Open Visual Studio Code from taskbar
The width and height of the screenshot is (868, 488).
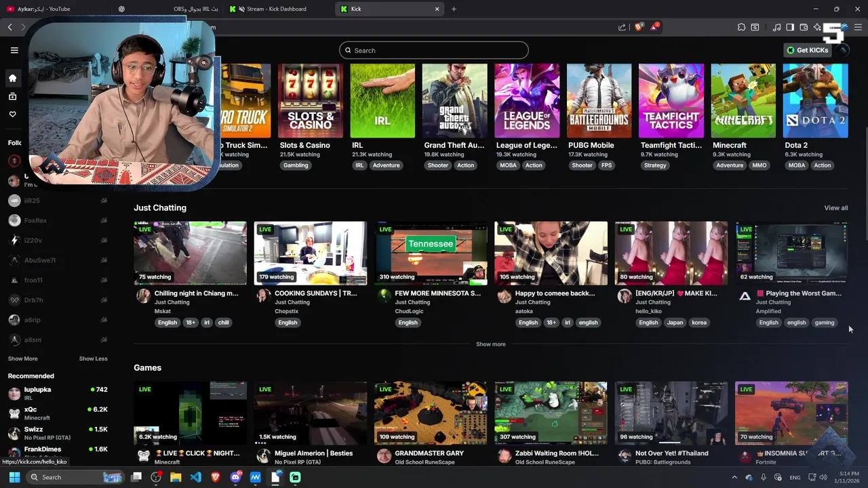195,477
